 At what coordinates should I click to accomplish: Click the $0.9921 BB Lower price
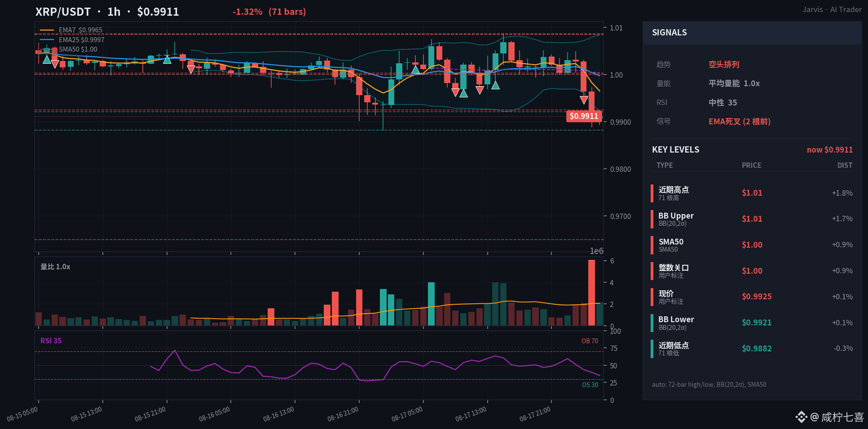[x=757, y=323]
